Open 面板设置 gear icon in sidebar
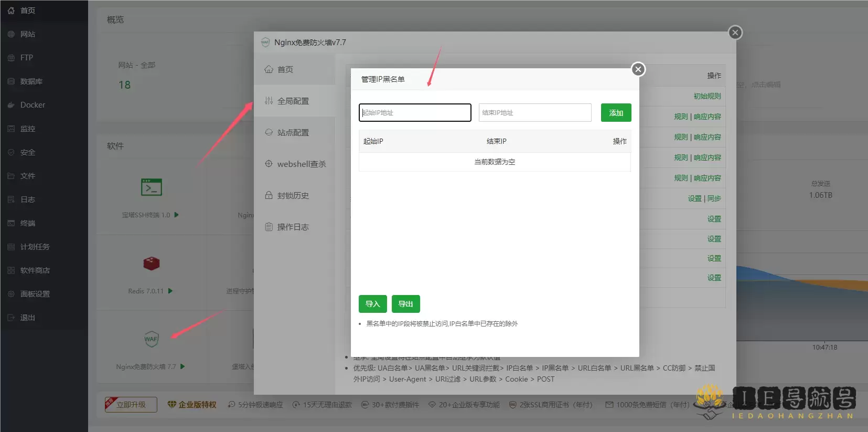The height and width of the screenshot is (432, 868). point(11,294)
